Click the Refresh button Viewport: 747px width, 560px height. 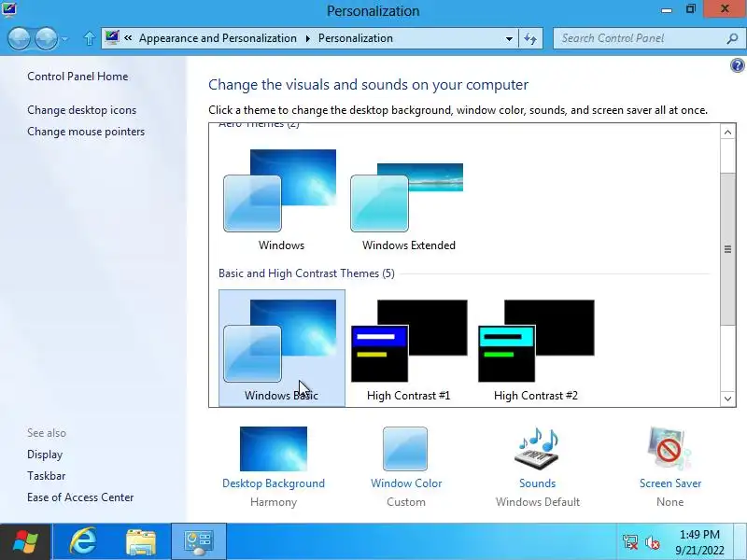[x=530, y=38]
